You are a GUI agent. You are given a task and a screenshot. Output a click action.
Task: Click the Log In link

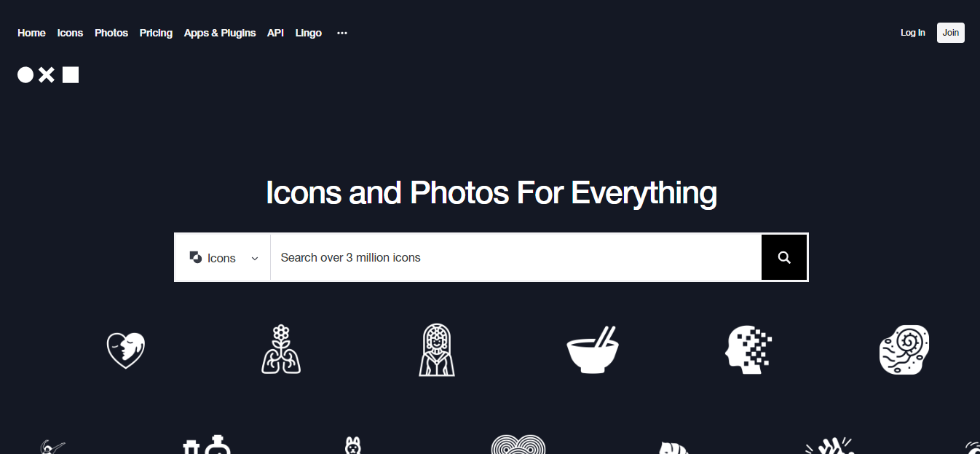913,33
